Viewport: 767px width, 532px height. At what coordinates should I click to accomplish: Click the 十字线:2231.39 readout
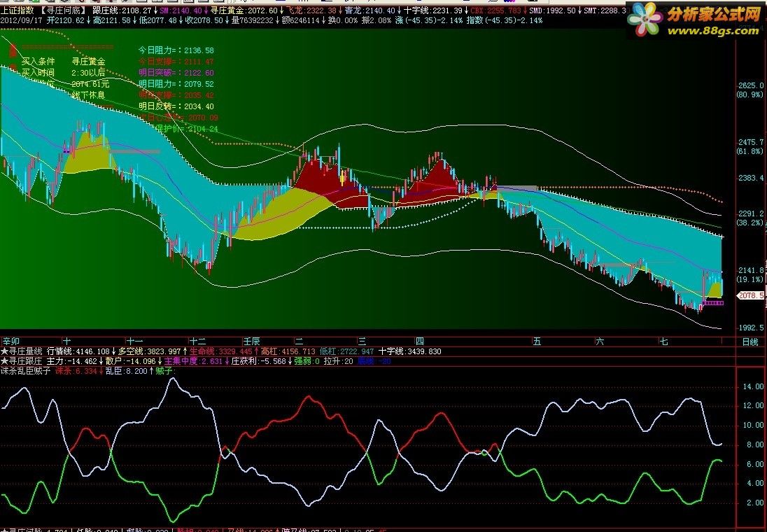pos(433,10)
